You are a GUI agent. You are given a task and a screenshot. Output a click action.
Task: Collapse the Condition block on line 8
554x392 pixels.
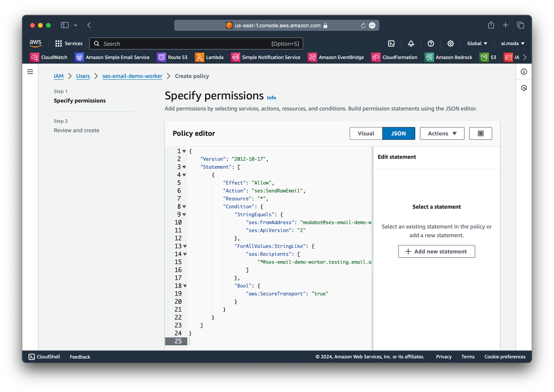pos(184,207)
